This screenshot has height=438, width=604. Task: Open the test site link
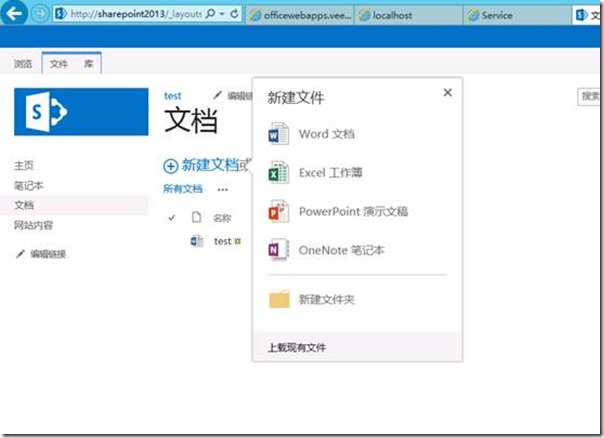173,96
